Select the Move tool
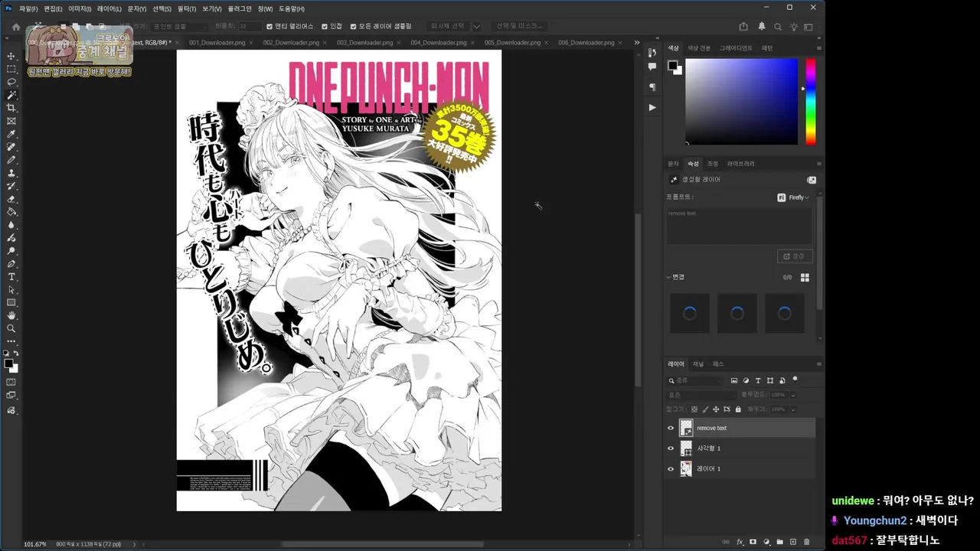980x551 pixels. pos(11,56)
